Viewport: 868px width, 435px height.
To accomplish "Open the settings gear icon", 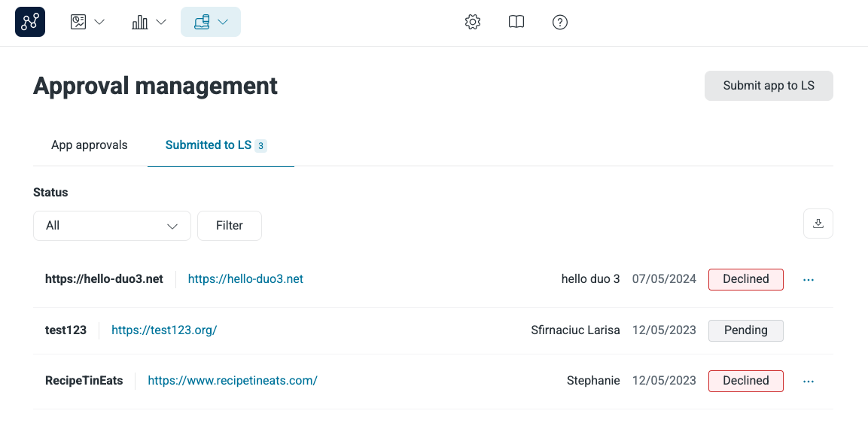I will (x=472, y=22).
